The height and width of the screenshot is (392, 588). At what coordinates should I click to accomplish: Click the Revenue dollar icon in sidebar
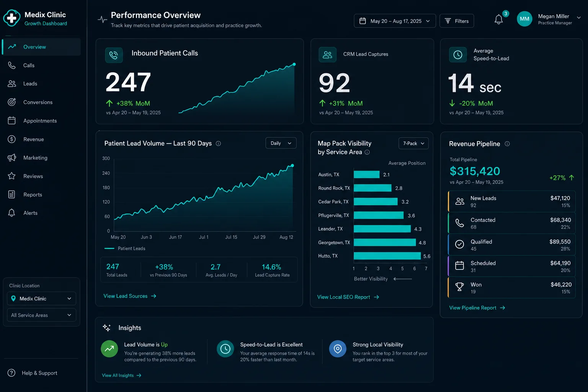(12, 139)
